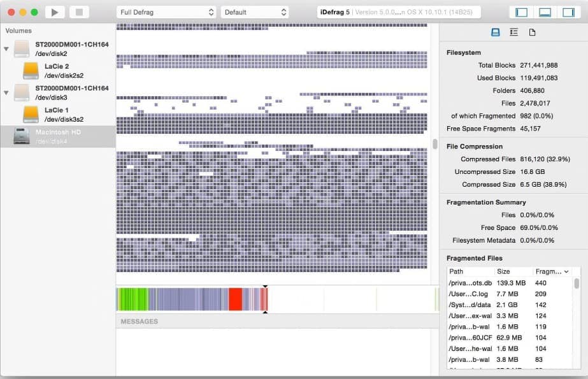Screen dimensions: 588x379
Task: Show the legend list tab icon
Action: [513, 32]
